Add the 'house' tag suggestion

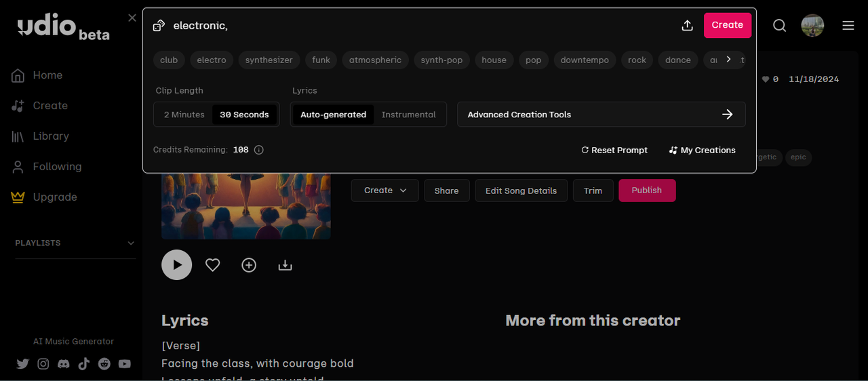[494, 60]
